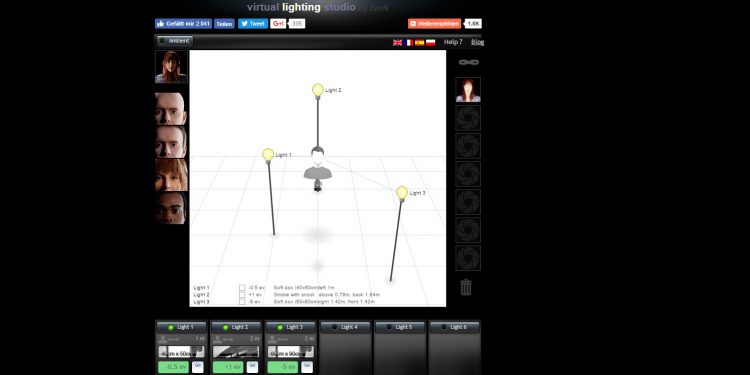Click Light 2 power value +1 ev

click(x=228, y=367)
